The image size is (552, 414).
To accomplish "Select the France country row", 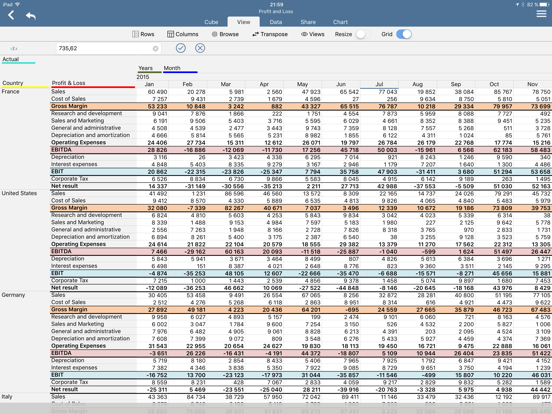I will click(x=11, y=92).
